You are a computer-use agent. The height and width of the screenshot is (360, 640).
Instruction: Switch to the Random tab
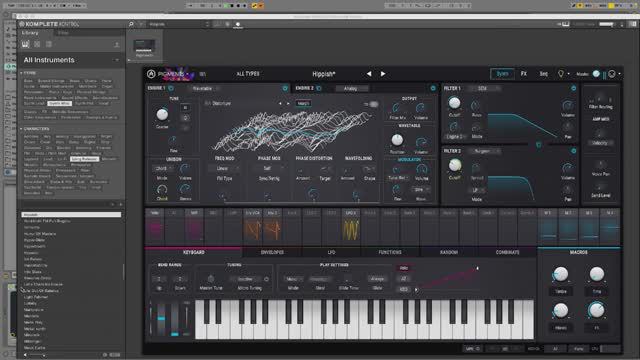(449, 252)
